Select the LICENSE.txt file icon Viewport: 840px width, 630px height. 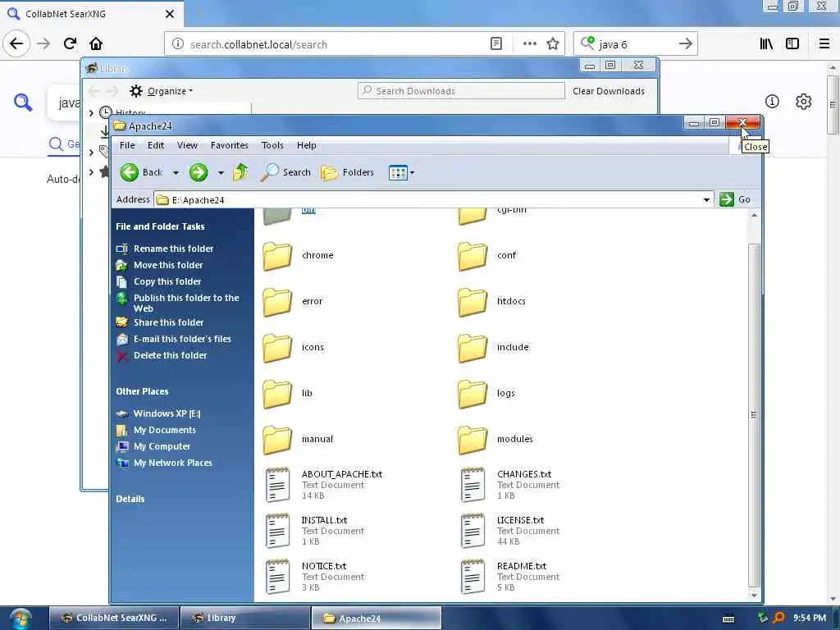472,531
